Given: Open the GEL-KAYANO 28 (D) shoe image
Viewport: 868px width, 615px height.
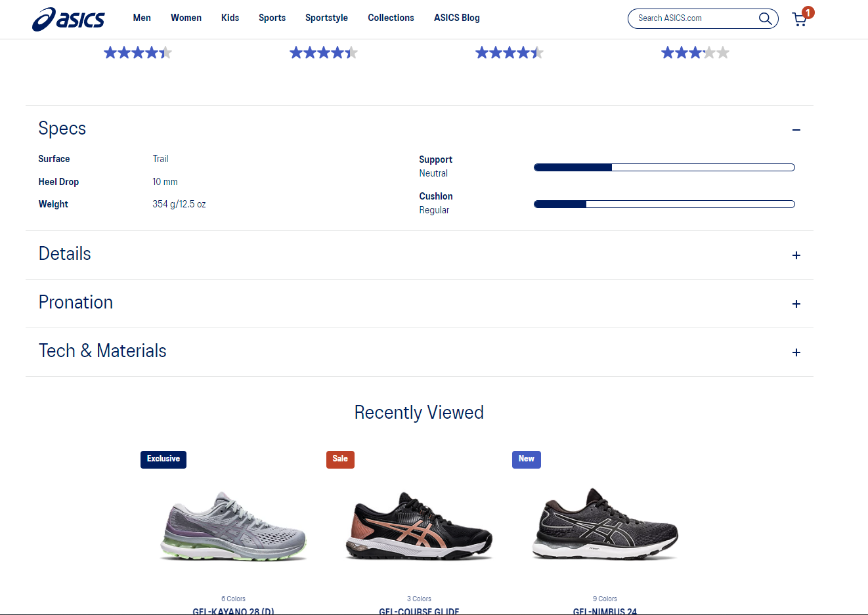Looking at the screenshot, I should click(233, 526).
